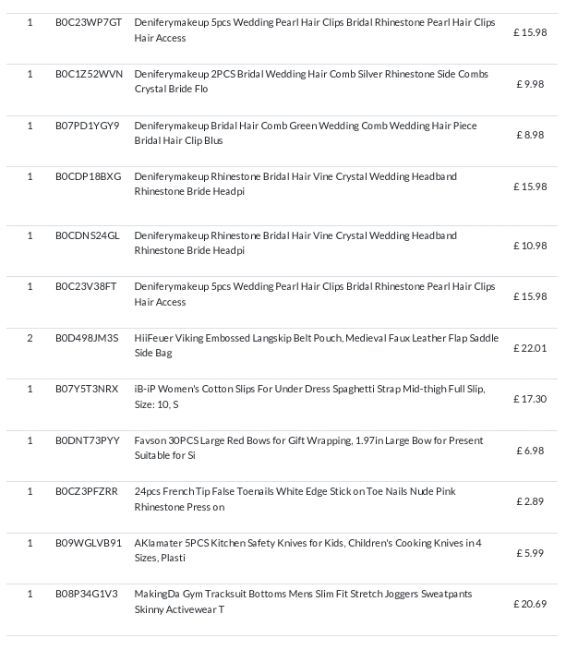Screen dimensions: 566x650
Task: Open HiiFeuer Viking Embossed Belt Pouch title
Action: pos(316,345)
